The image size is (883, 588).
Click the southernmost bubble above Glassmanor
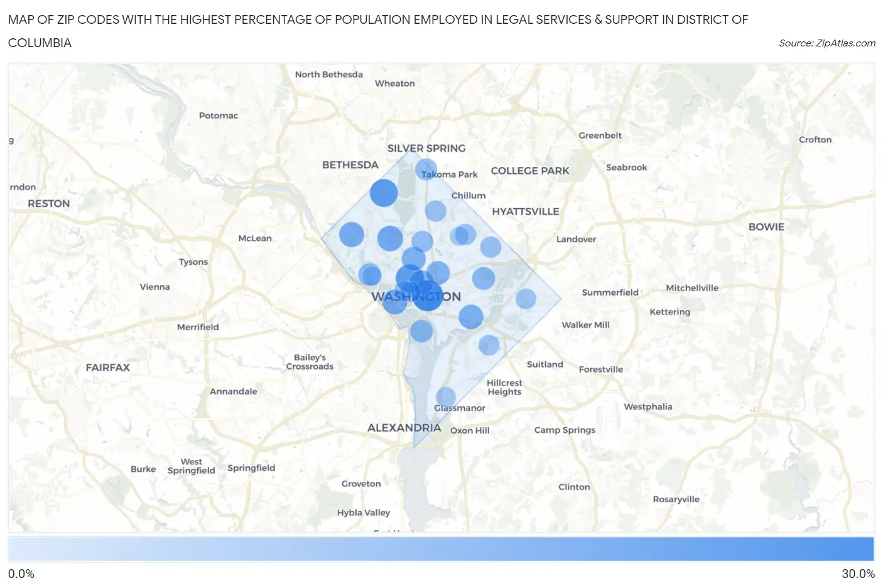(446, 397)
